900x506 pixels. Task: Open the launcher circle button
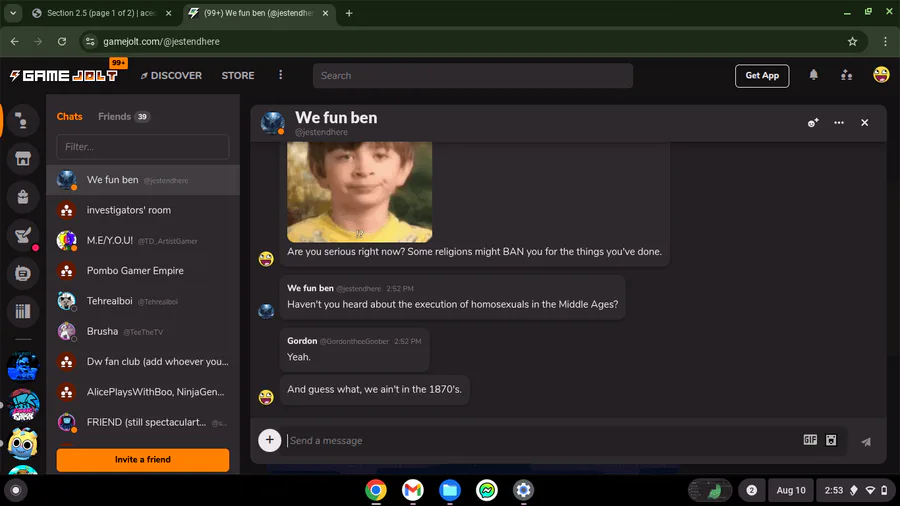(16, 490)
